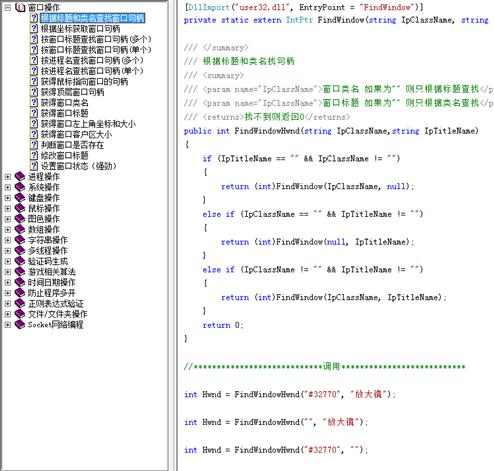Click the help page icon for 按窗口标题查找窗口句柄(多个)
Screen dimensions: 494x471
34,39
